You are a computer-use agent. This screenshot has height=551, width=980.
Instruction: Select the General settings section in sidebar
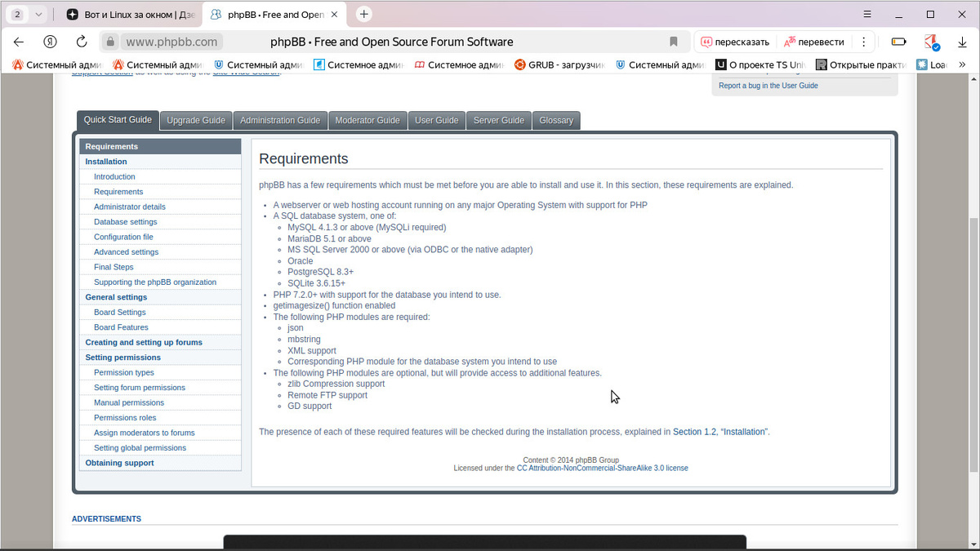pyautogui.click(x=160, y=297)
